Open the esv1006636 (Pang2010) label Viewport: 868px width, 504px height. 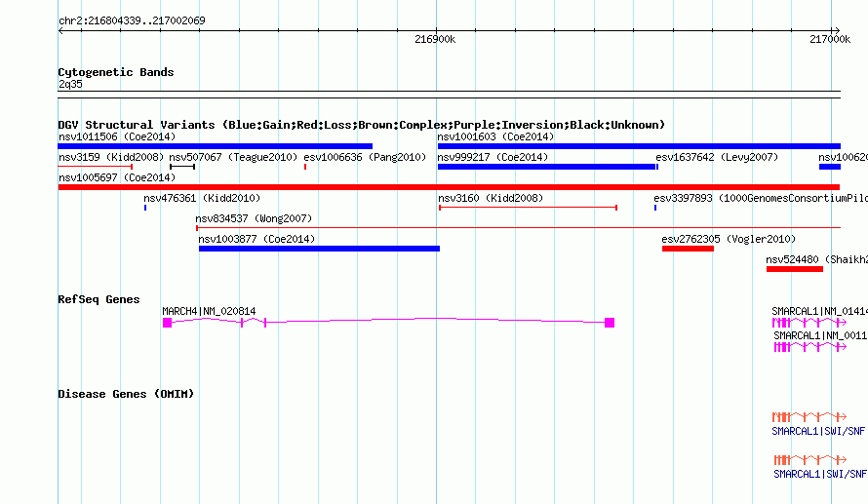pyautogui.click(x=365, y=157)
